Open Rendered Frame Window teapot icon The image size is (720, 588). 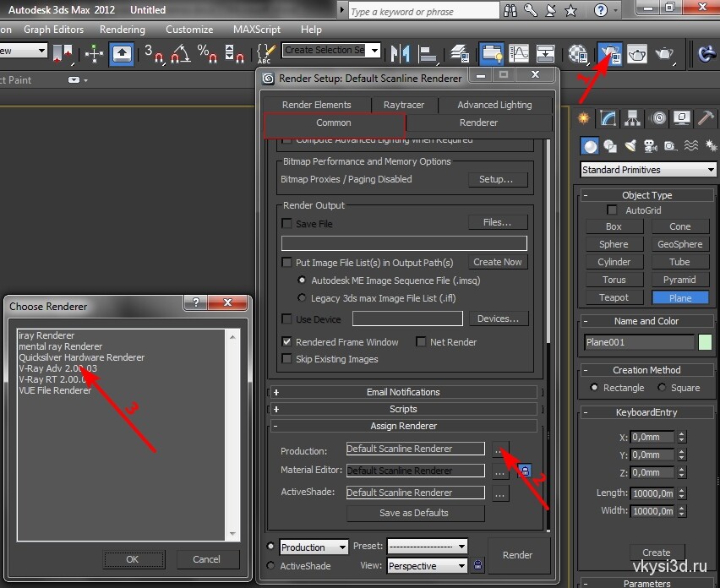637,54
